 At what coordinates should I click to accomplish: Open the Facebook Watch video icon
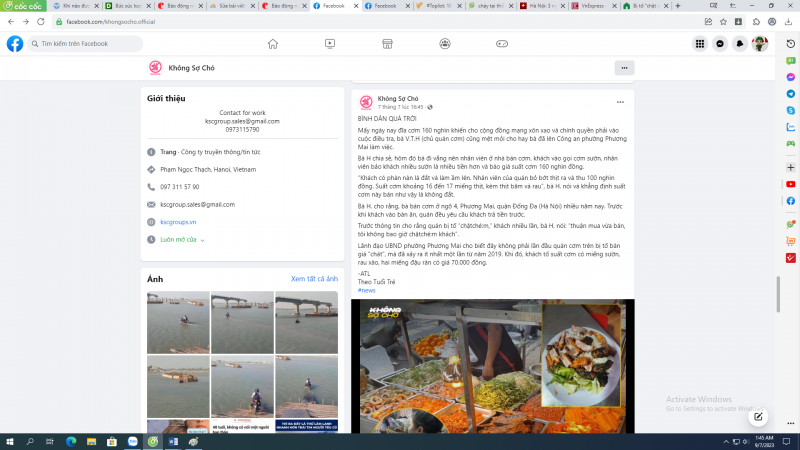(330, 44)
